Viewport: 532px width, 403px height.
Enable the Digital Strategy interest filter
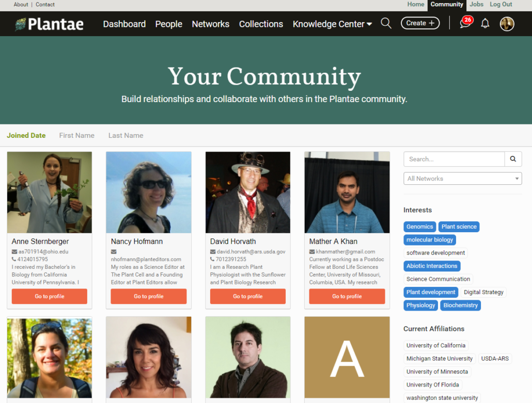click(483, 292)
